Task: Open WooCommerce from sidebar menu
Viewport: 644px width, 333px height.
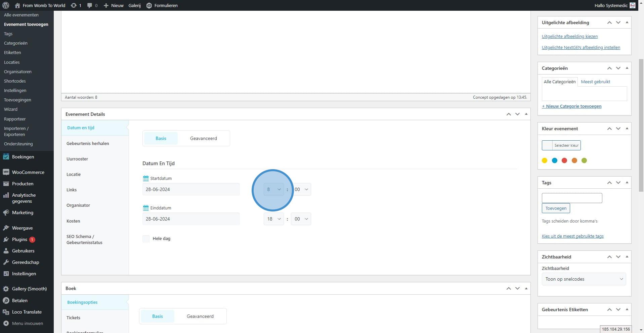Action: click(x=28, y=172)
